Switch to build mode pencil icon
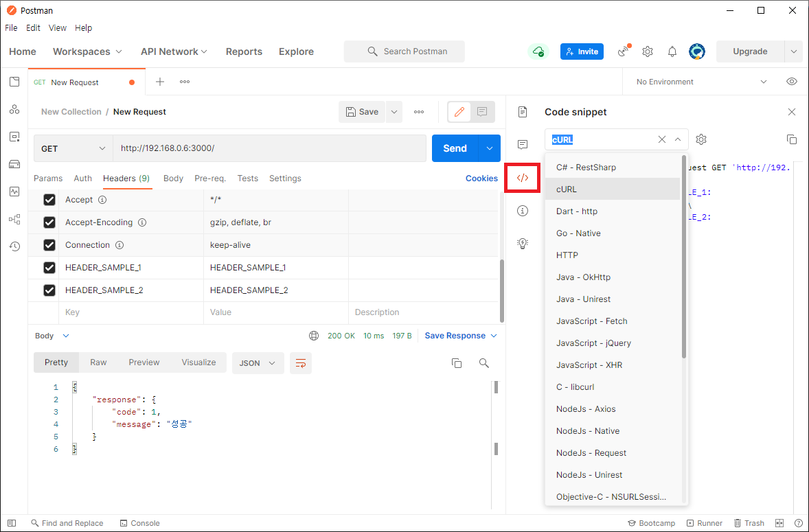Screen dimensions: 809x532 click(459, 112)
